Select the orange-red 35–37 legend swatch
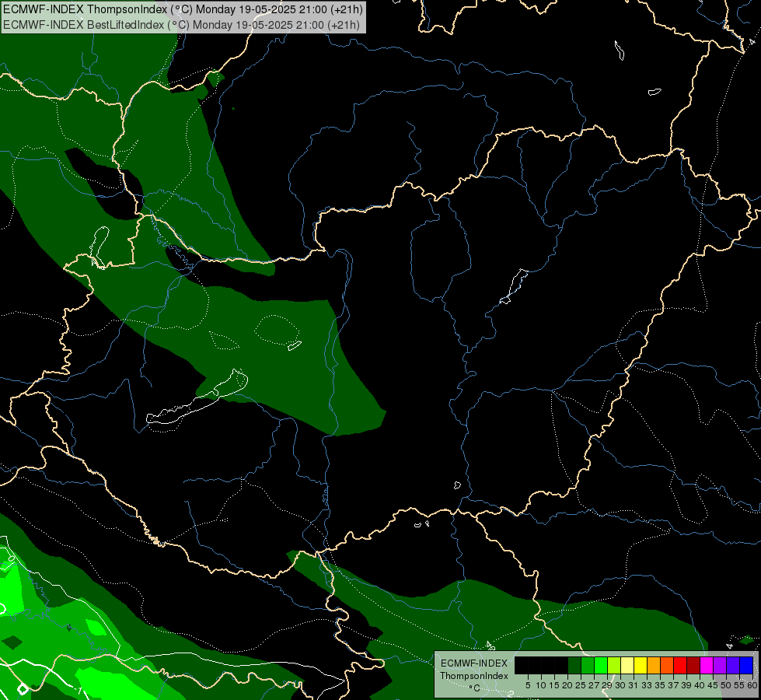This screenshot has width=761, height=700. pos(667,665)
